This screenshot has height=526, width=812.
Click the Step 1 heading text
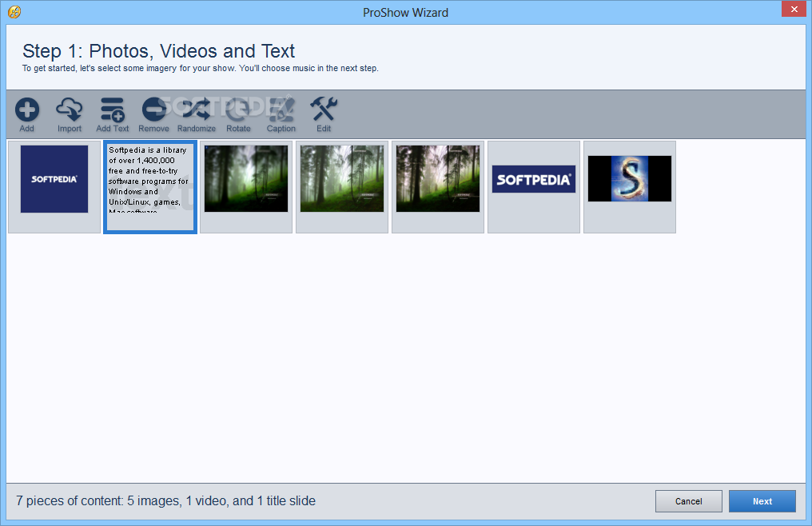[x=158, y=51]
